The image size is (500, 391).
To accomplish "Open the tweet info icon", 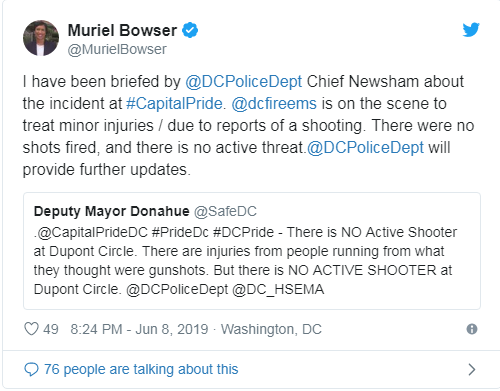I will pos(472,329).
